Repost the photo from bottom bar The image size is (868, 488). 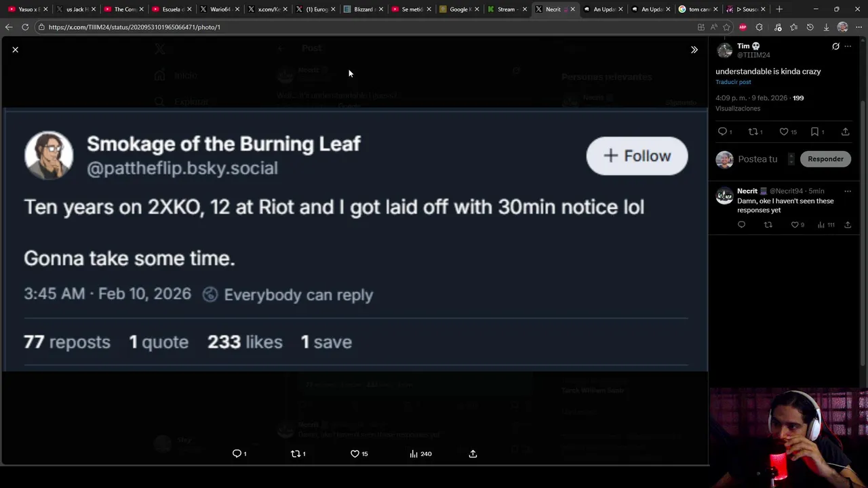(295, 453)
